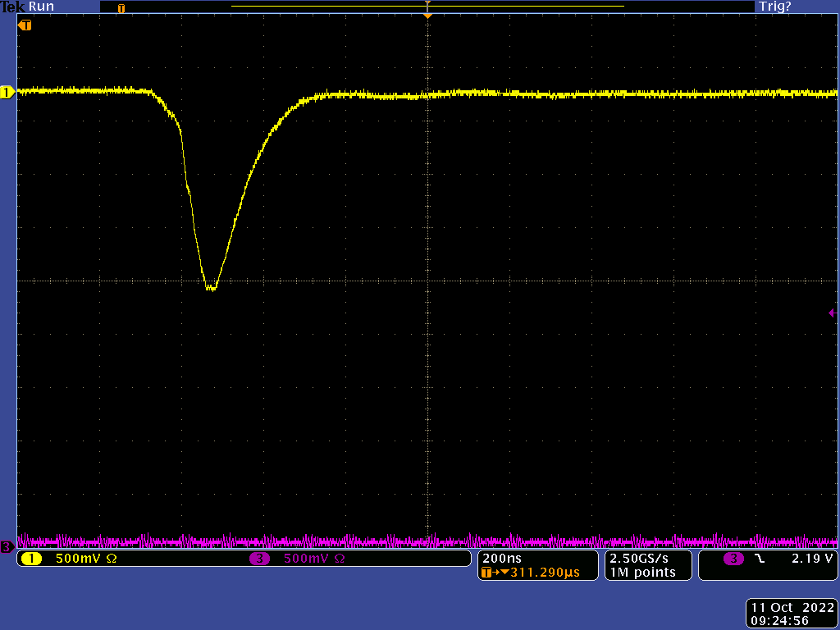Toggle the Run acquisition status
This screenshot has height=630, width=840.
pyautogui.click(x=41, y=7)
